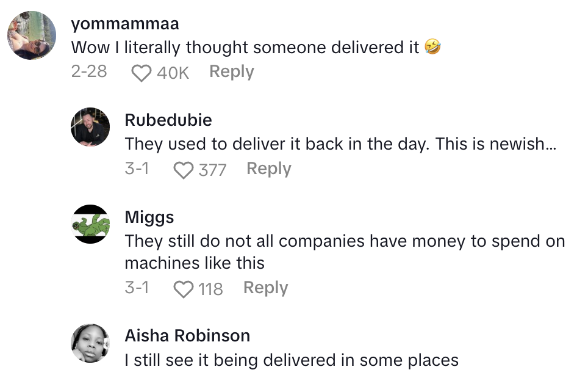Tap Aisha Robinson's profile picture
Screen dimensions: 588x375
(90, 343)
